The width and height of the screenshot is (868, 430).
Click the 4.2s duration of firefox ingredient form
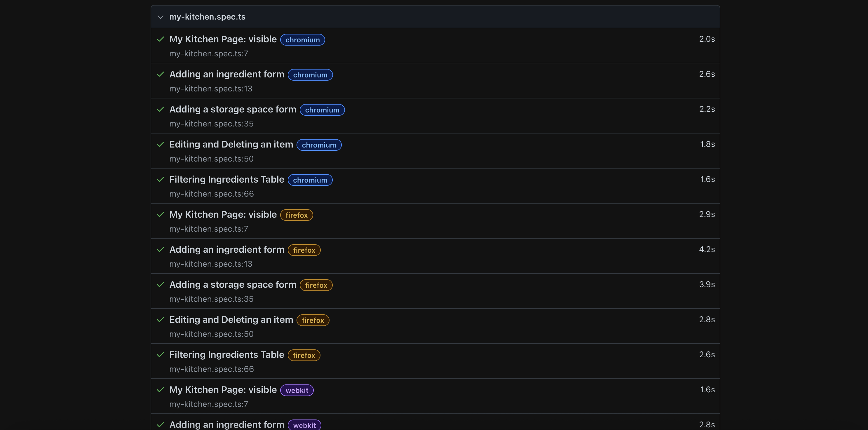coord(707,249)
